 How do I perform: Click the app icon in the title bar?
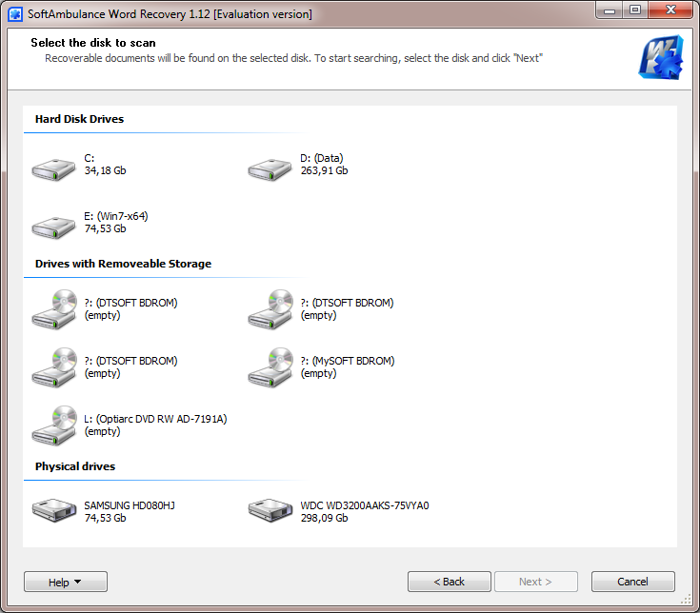coord(15,14)
